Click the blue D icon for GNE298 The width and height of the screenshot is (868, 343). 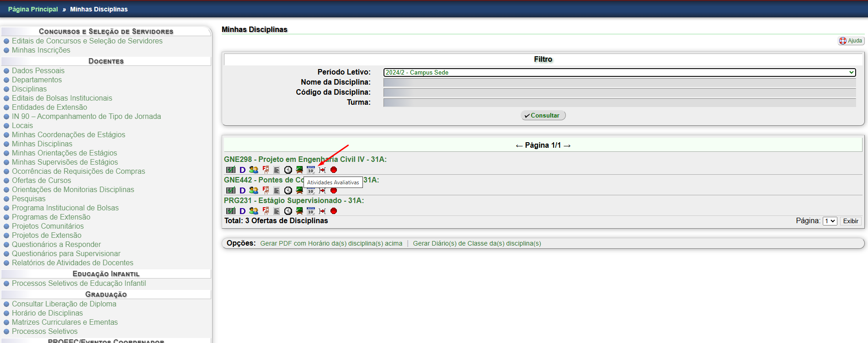(242, 170)
